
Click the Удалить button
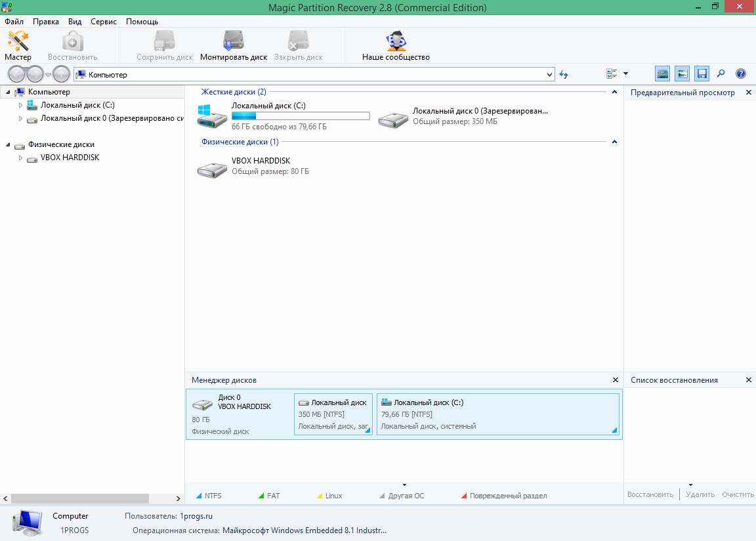tap(700, 494)
